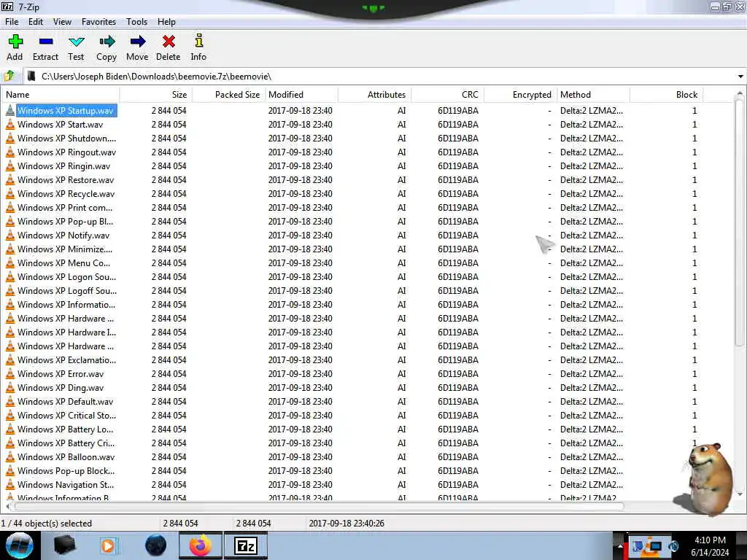This screenshot has height=560, width=747.
Task: Select file Windows XP Pop-up Bl...
Action: click(65, 221)
